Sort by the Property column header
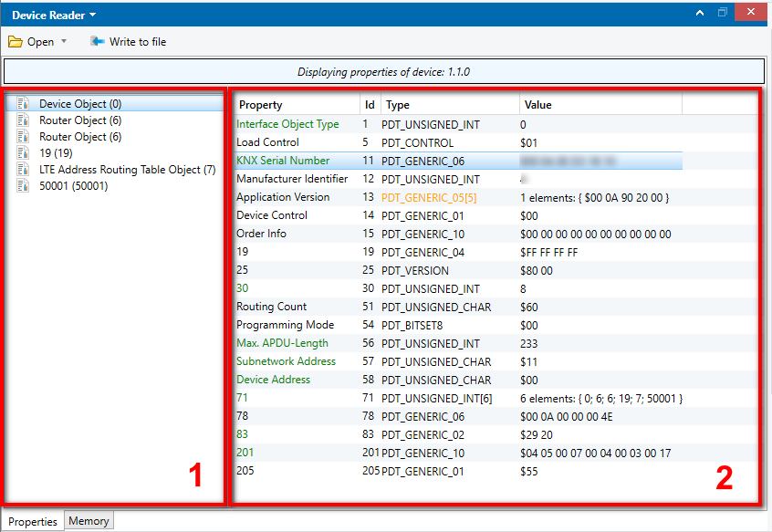Image resolution: width=772 pixels, height=532 pixels. pyautogui.click(x=297, y=105)
